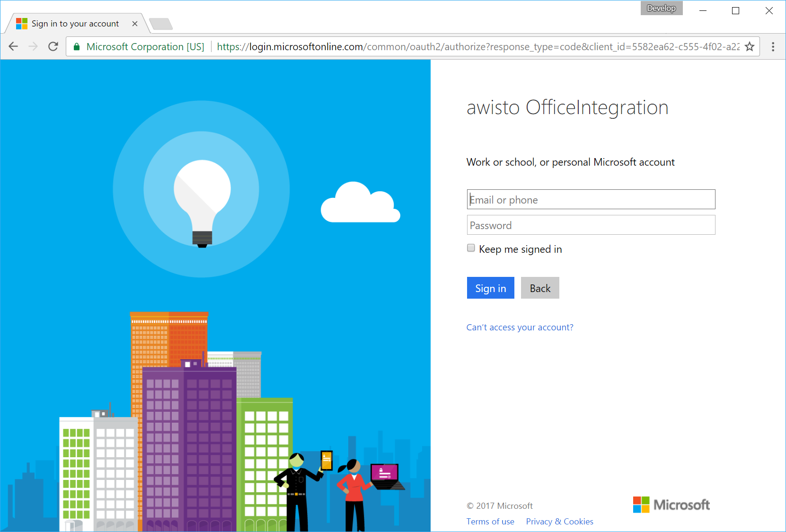The width and height of the screenshot is (786, 532).
Task: Enable the Keep me signed in checkbox
Action: click(471, 248)
